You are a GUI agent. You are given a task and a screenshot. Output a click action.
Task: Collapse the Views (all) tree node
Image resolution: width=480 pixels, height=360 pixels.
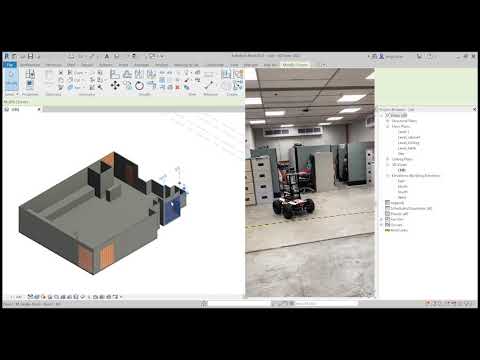point(382,115)
